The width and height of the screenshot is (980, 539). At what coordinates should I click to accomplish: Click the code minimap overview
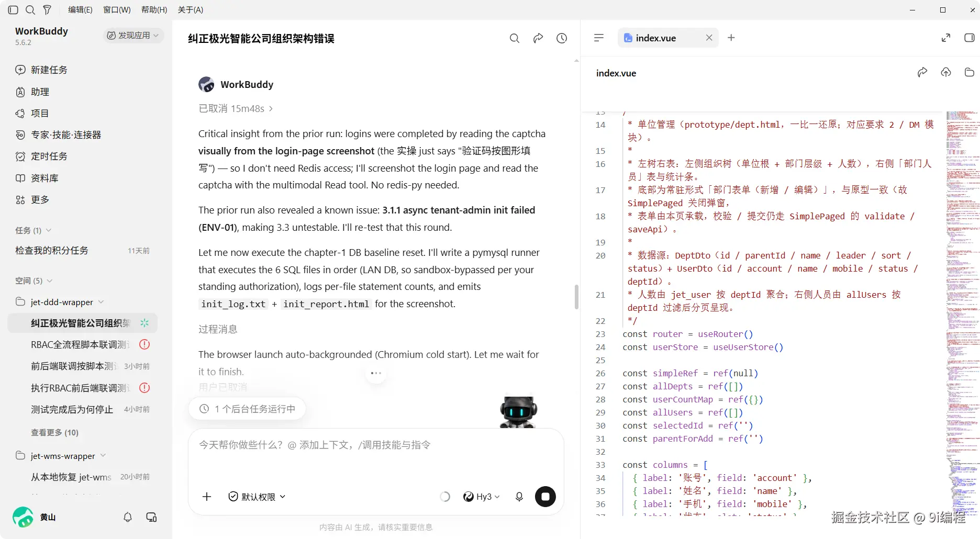click(962, 313)
